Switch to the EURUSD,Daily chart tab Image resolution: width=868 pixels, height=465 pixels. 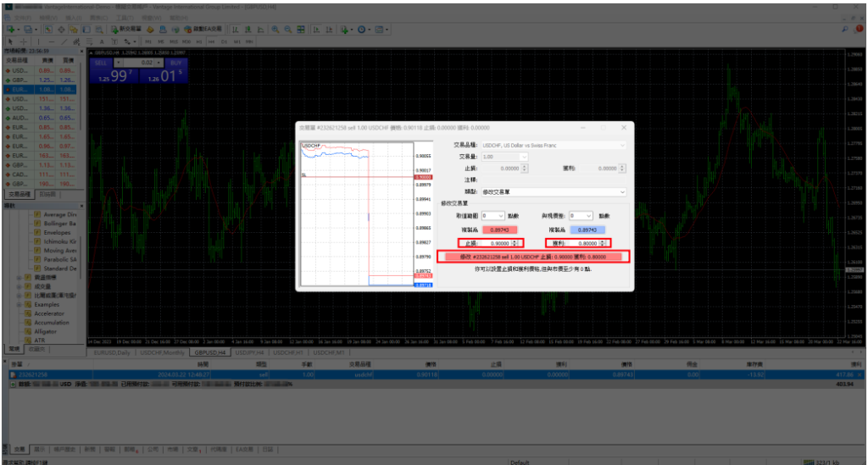112,352
